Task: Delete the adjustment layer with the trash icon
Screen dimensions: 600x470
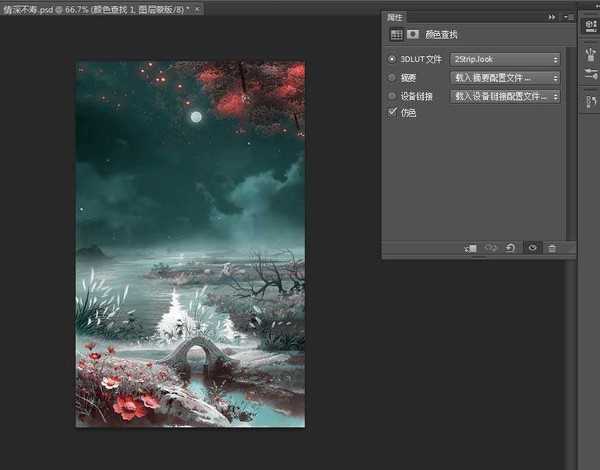Action: coord(551,247)
